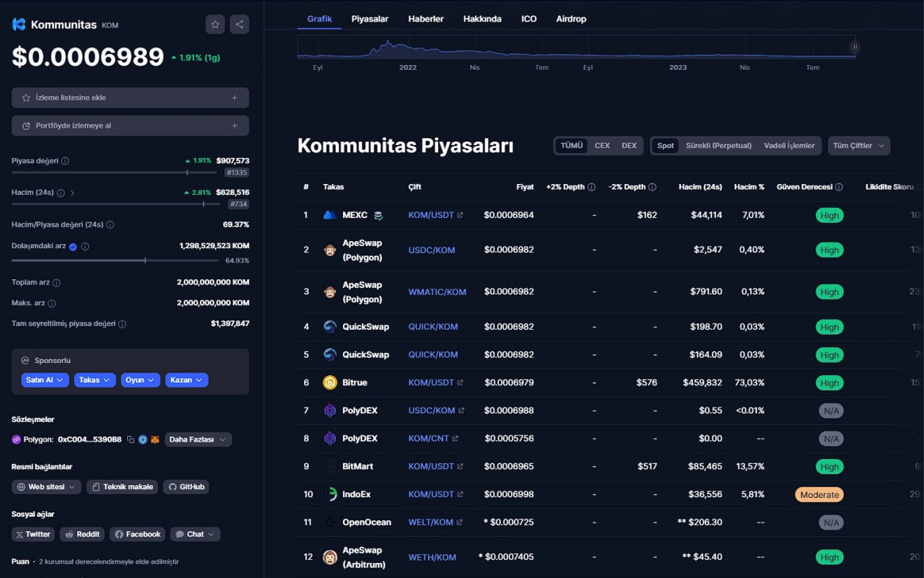
Task: Select the TÜMÜ filter
Action: click(572, 146)
